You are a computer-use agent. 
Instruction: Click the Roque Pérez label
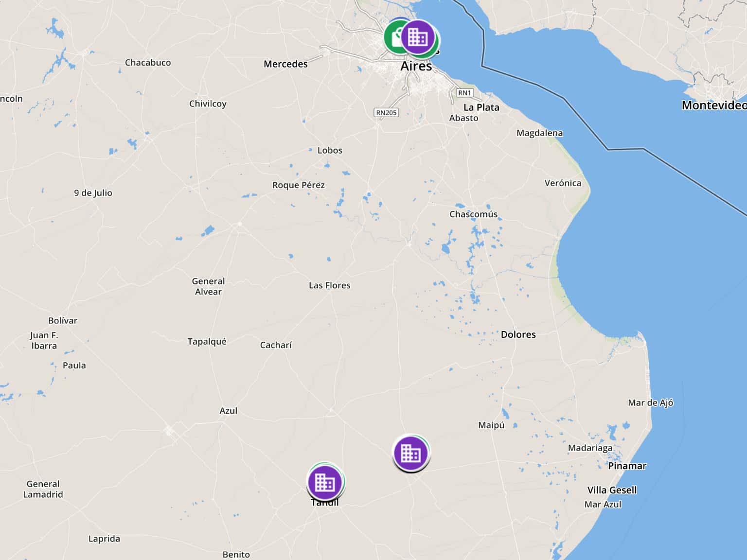[x=298, y=185]
